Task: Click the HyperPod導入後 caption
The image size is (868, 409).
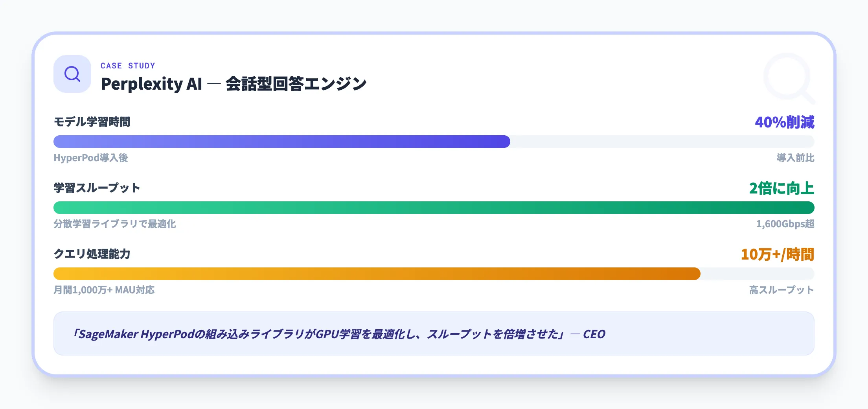Action: coord(91,158)
